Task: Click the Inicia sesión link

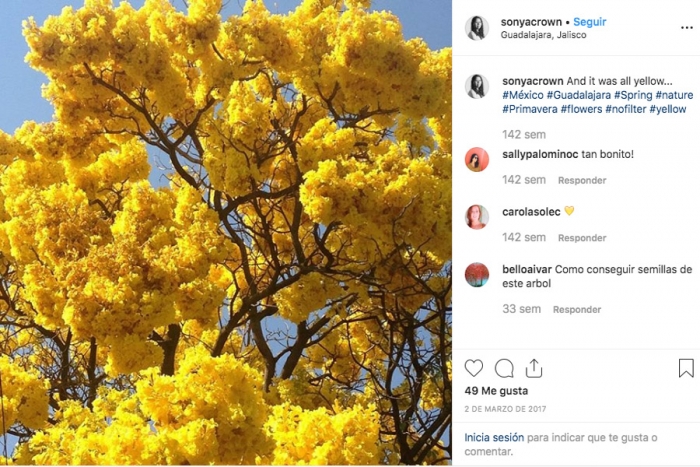Action: [494, 438]
